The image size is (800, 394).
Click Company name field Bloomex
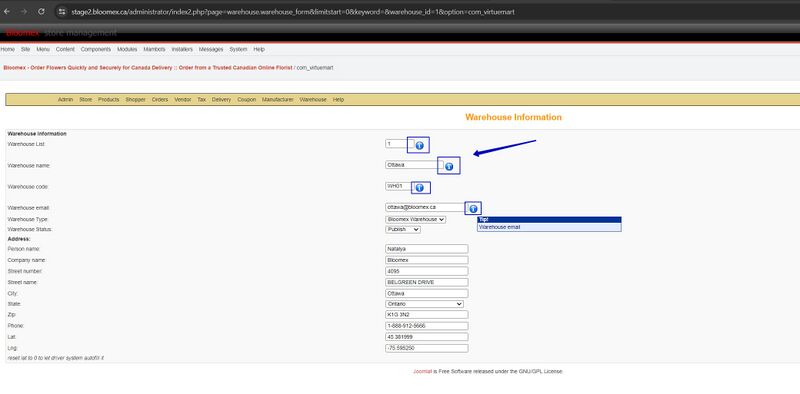427,260
